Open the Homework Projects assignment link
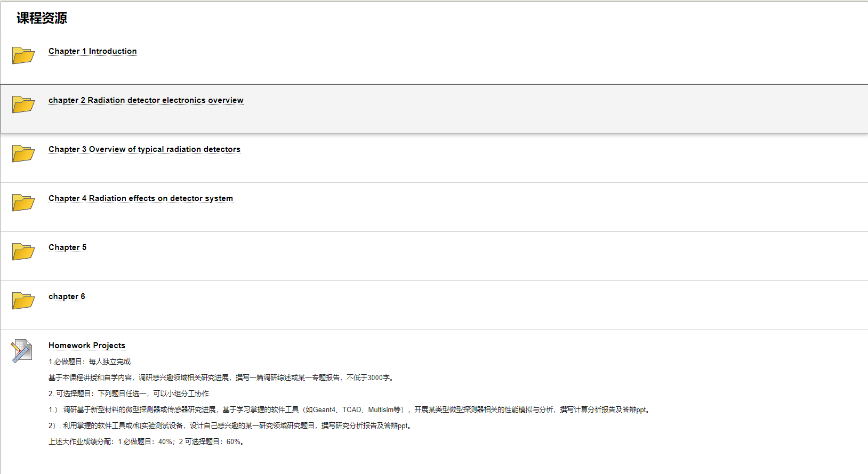This screenshot has width=868, height=474. pyautogui.click(x=86, y=346)
